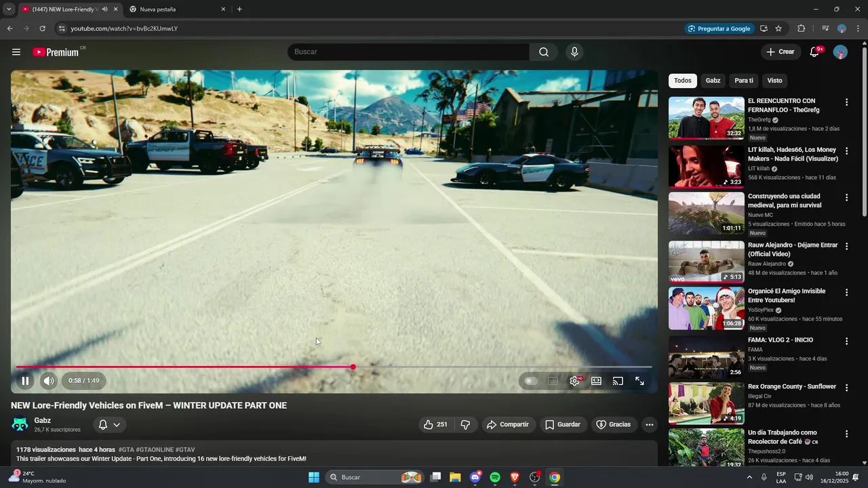Open tab search dropdown arrow

(x=9, y=9)
